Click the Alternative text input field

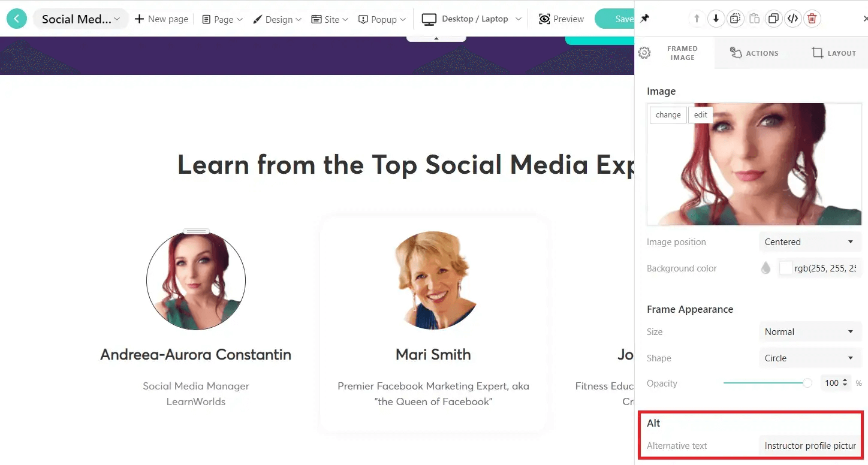coord(809,445)
